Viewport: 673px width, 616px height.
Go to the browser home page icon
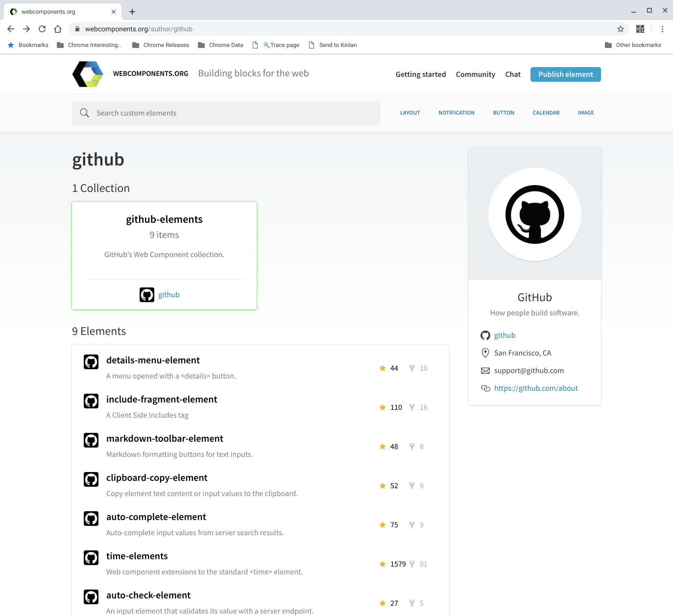(x=58, y=29)
